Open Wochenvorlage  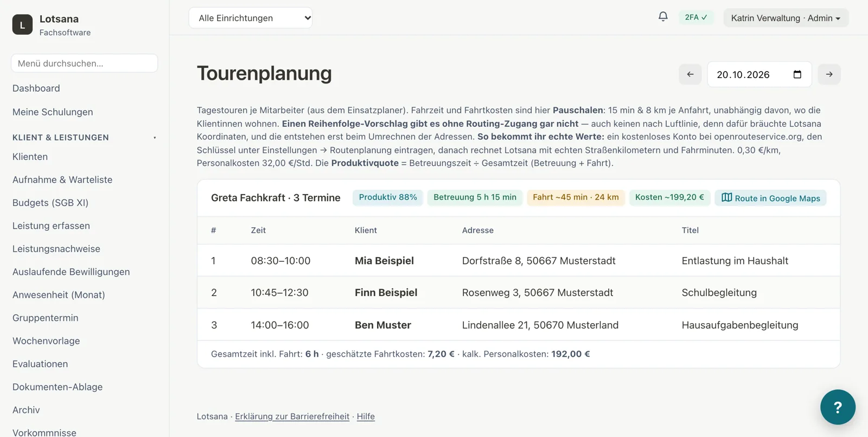pos(46,341)
